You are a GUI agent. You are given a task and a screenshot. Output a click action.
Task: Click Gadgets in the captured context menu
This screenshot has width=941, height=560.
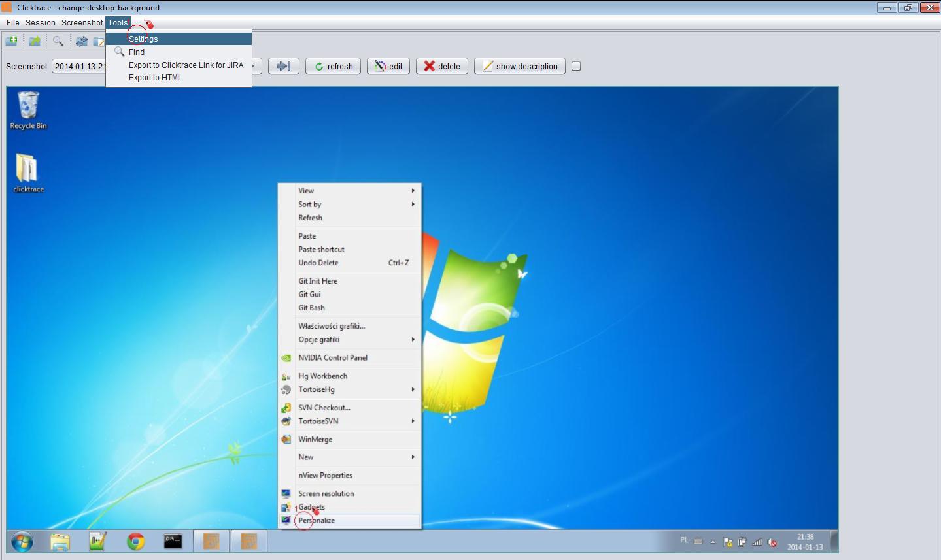[x=349, y=507]
